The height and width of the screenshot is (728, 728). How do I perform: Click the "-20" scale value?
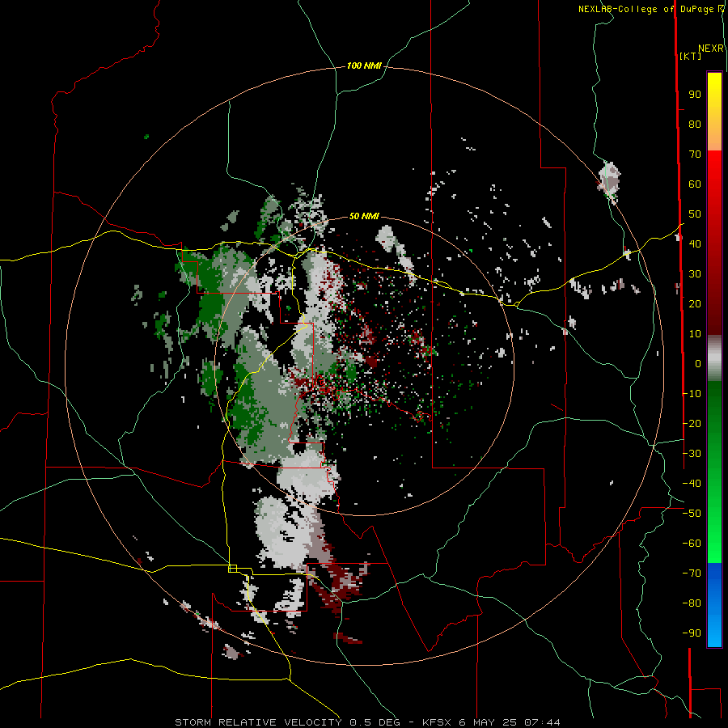pos(692,424)
